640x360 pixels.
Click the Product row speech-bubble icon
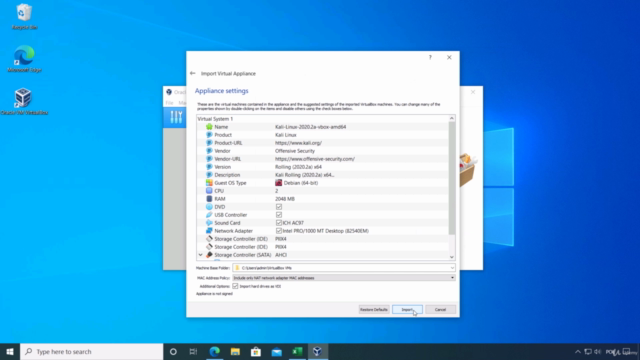coord(209,135)
